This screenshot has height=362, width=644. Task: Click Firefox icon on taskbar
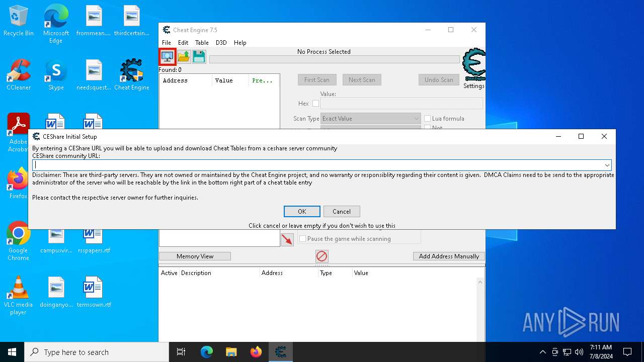[256, 352]
